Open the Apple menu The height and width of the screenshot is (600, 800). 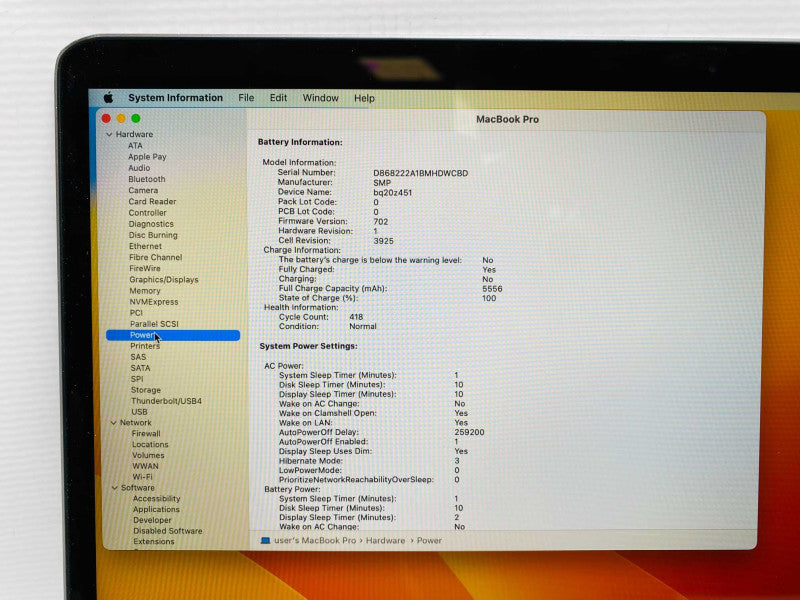point(108,97)
